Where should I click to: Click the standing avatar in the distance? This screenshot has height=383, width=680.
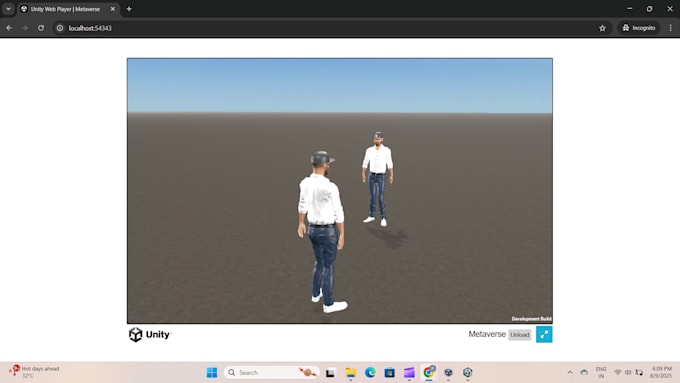[x=378, y=179]
